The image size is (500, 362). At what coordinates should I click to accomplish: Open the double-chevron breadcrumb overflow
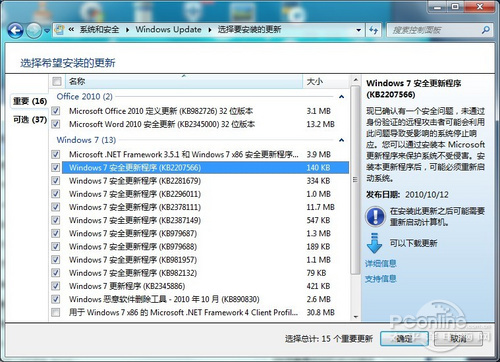[71, 30]
